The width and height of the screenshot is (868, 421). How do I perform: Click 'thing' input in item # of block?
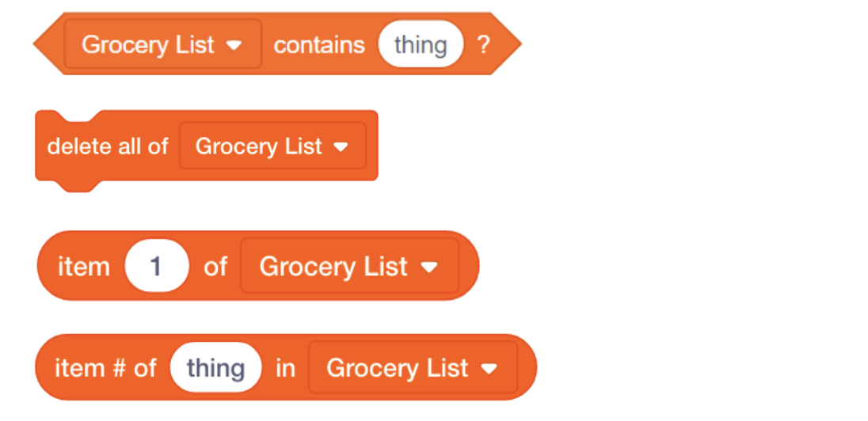coord(215,369)
